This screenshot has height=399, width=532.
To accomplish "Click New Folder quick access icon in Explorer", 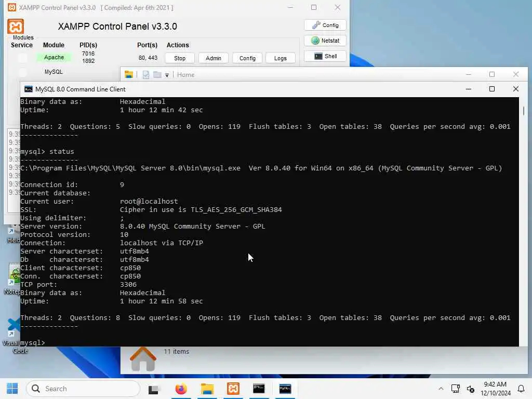I will [x=157, y=75].
